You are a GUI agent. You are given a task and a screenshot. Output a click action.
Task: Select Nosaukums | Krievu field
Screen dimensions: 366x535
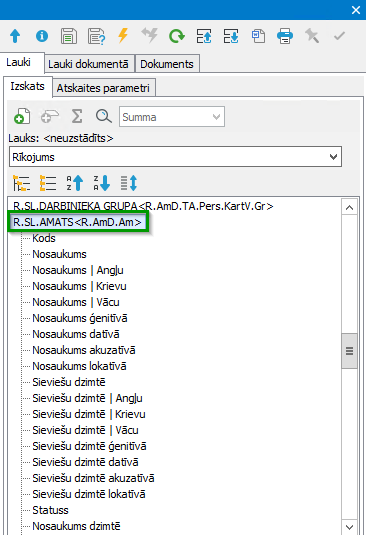tap(79, 286)
